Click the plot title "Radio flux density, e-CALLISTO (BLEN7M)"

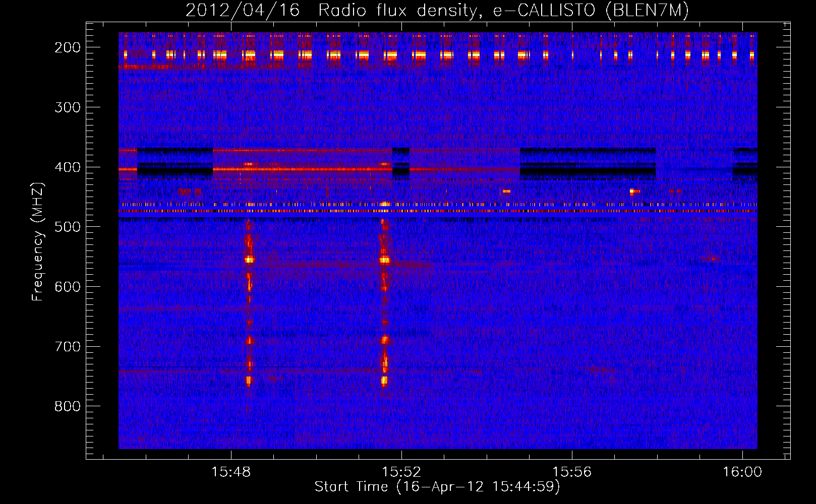(503, 10)
